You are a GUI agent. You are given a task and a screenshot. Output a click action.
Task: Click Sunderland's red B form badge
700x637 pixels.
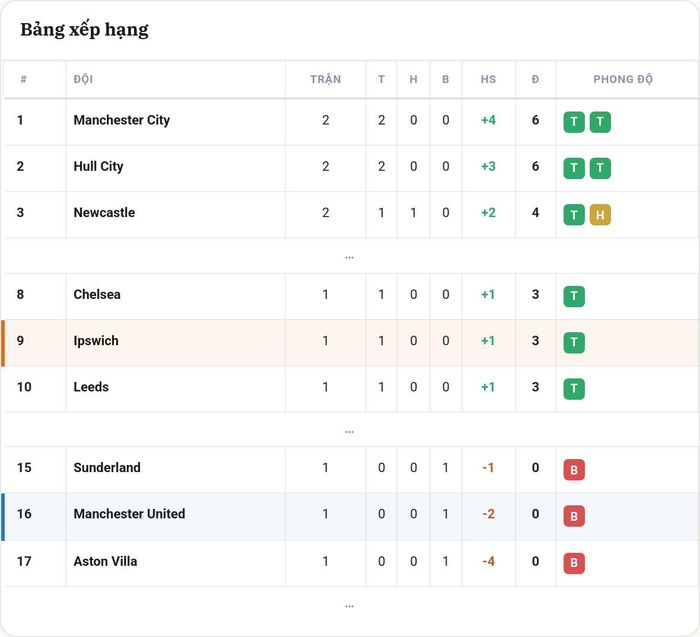574,470
